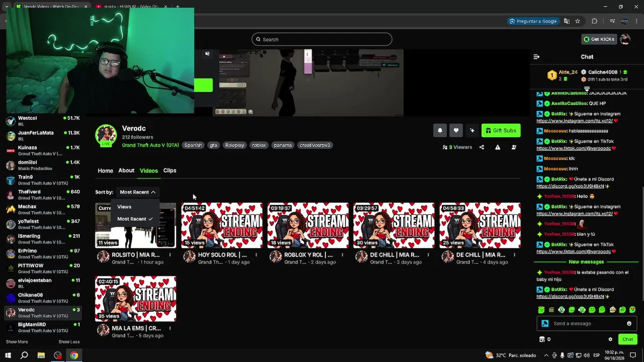
Task: Click green Chat send button
Action: point(627,339)
